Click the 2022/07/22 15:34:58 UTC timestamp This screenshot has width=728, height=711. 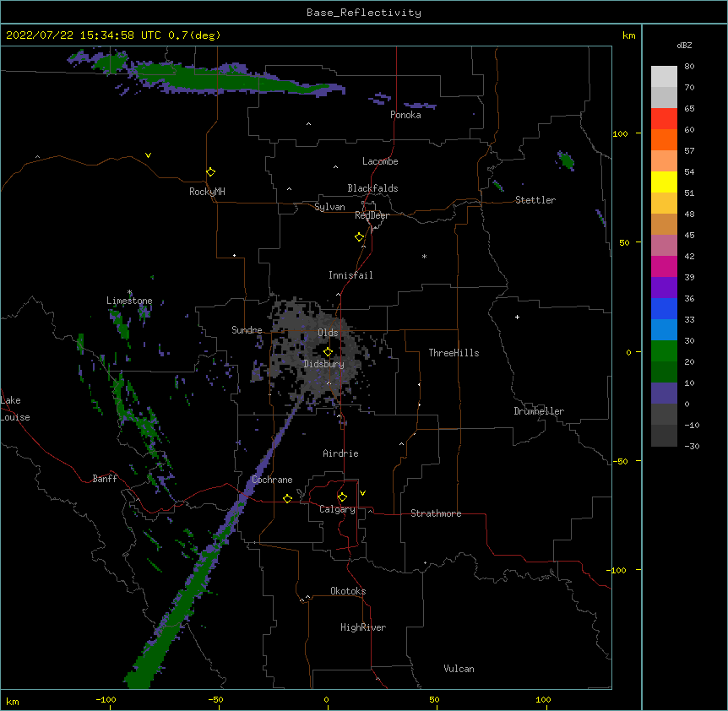click(84, 35)
